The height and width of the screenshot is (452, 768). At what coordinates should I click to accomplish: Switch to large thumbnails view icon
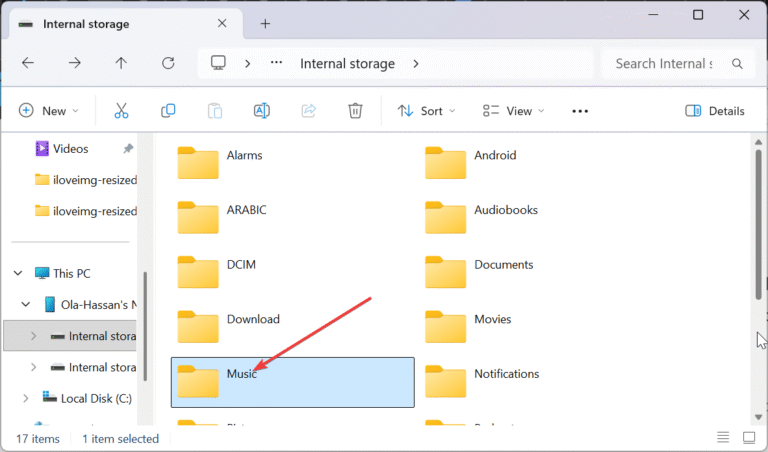tap(749, 437)
